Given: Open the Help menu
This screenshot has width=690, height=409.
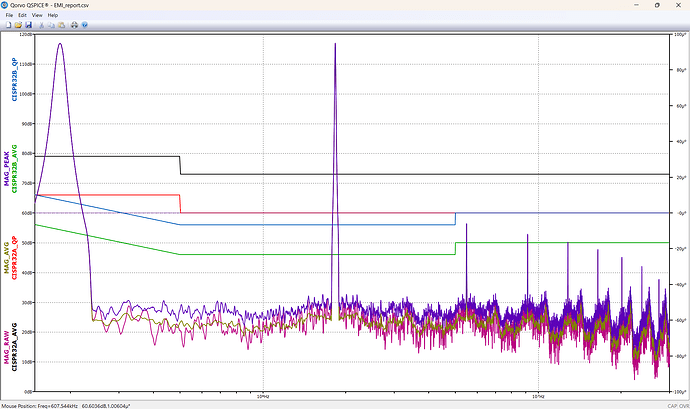Looking at the screenshot, I should pos(53,15).
